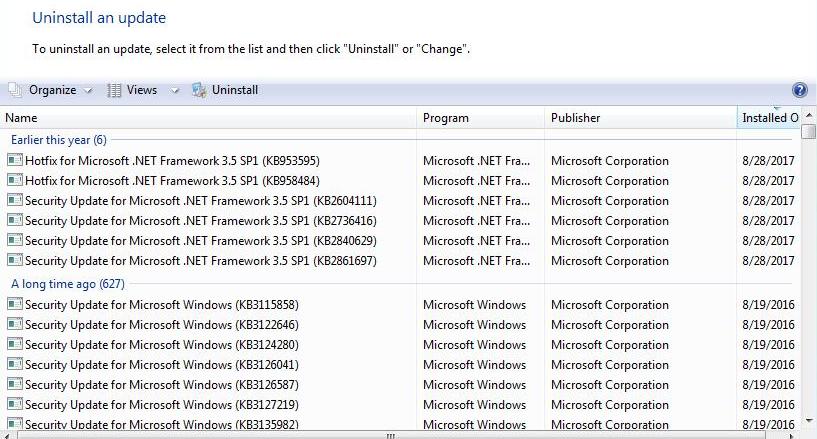Click 'Microsoft Corporation' publisher cell for KB2861697

click(610, 260)
